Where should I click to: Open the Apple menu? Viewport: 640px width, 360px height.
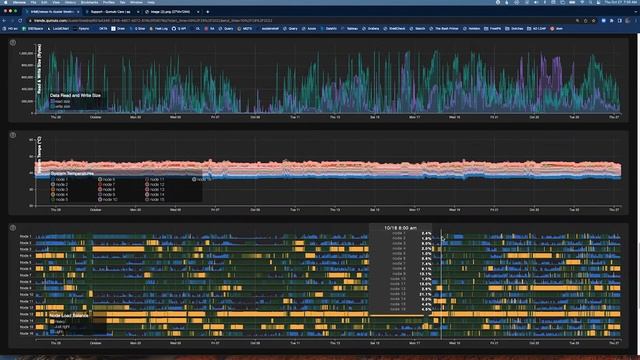[x=6, y=2]
